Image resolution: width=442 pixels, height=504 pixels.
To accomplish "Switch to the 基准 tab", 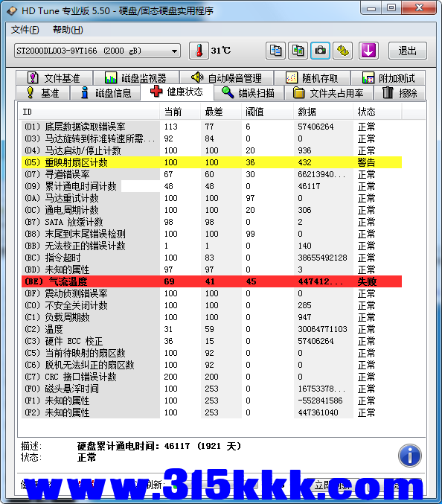I will (42, 93).
